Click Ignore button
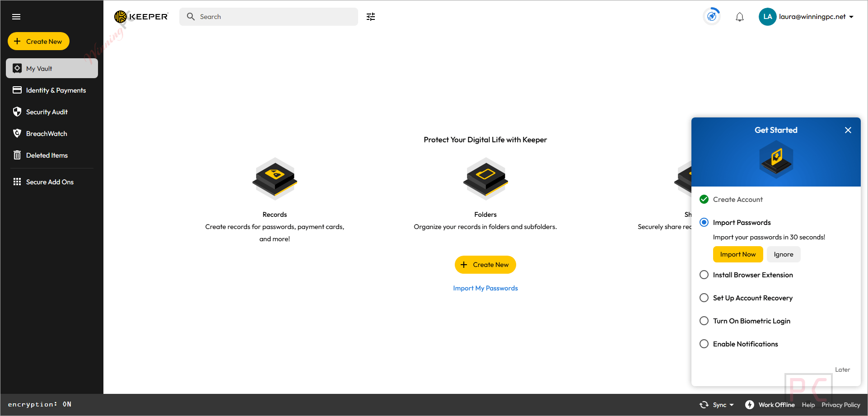 click(x=784, y=254)
